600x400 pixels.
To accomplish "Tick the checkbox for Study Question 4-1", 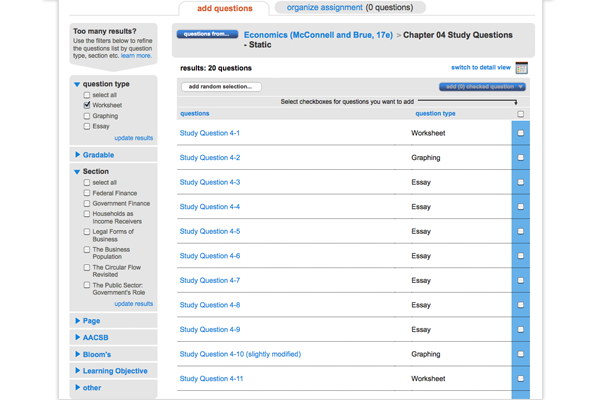I will pyautogui.click(x=520, y=133).
